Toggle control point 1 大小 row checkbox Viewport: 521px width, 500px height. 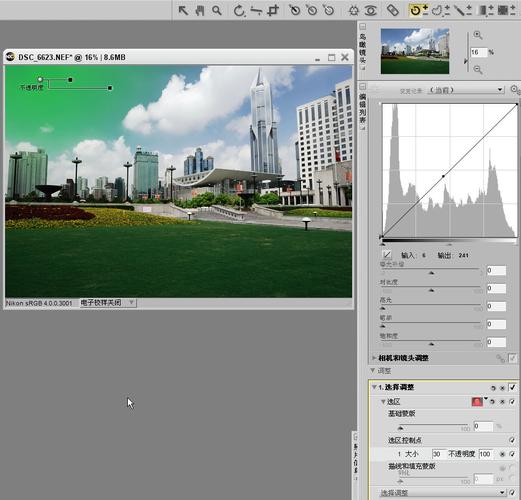pos(512,454)
